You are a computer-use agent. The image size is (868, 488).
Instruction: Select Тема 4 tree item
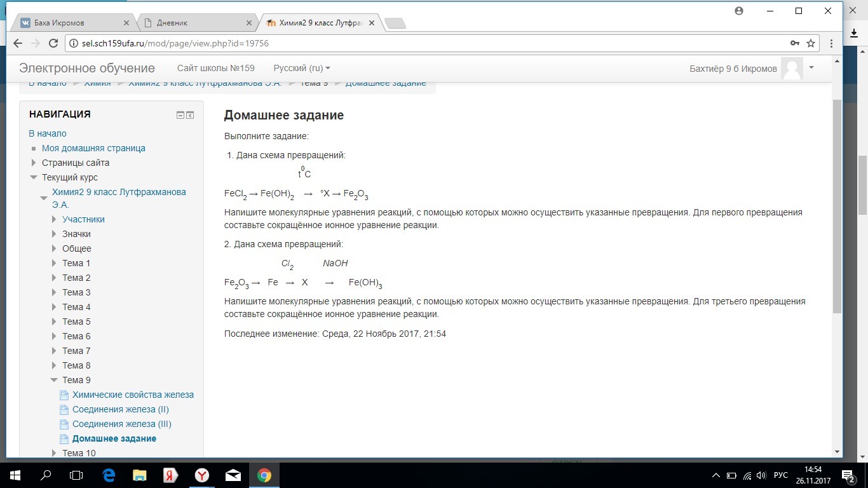coord(76,307)
